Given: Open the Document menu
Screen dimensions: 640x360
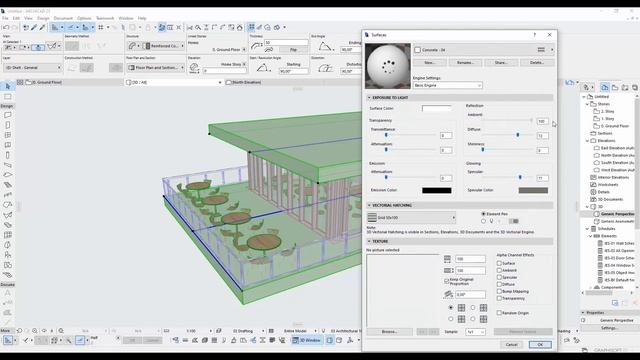Looking at the screenshot, I should pos(63,18).
